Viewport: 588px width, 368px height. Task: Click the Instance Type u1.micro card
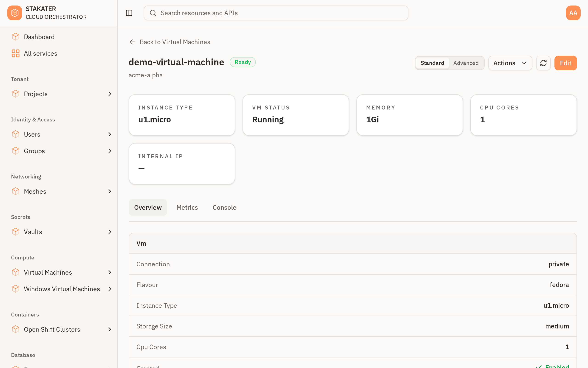pos(182,115)
